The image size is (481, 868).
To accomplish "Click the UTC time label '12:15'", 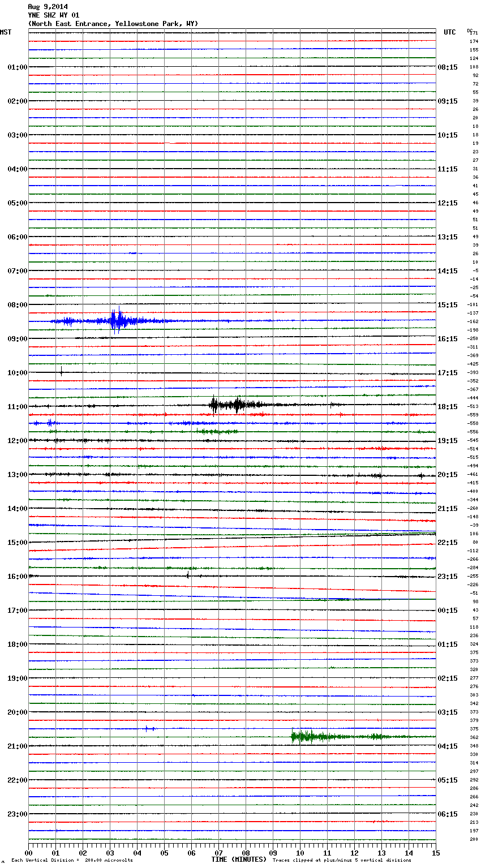I will coord(448,203).
